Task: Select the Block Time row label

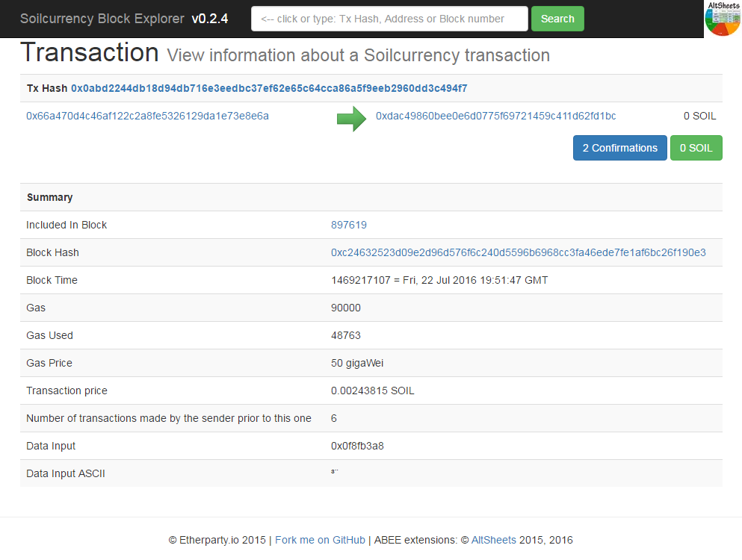Action: point(52,281)
